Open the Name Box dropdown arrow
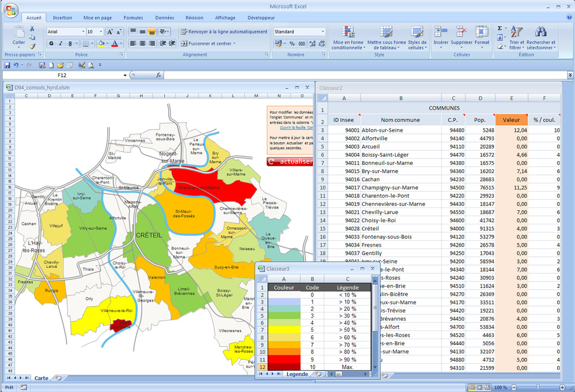Viewport: 575px width, 392px height. point(125,75)
